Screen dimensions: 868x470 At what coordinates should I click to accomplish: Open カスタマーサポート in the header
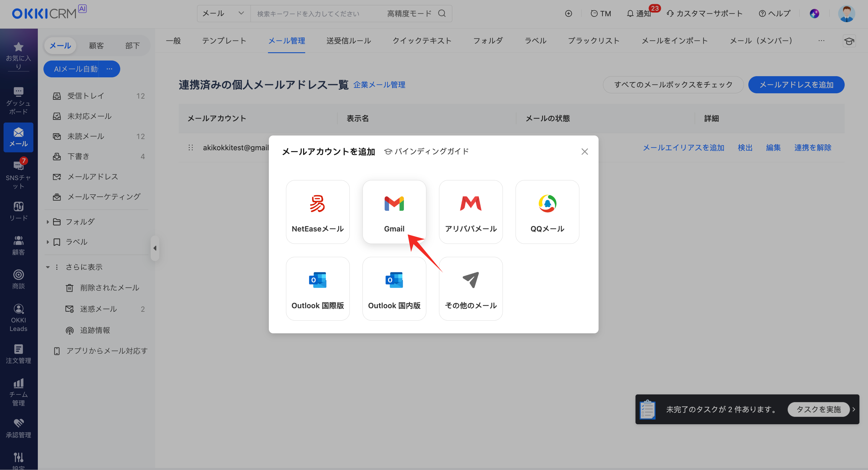coord(704,14)
